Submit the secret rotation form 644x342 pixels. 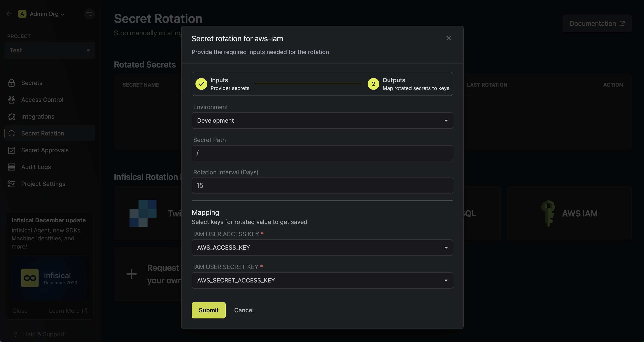[x=209, y=310]
